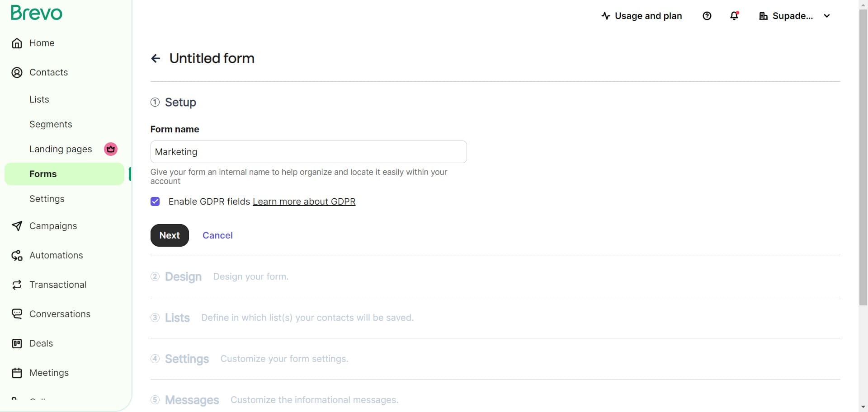Expand the Design step section
Screen dimensions: 868x412
click(x=183, y=276)
